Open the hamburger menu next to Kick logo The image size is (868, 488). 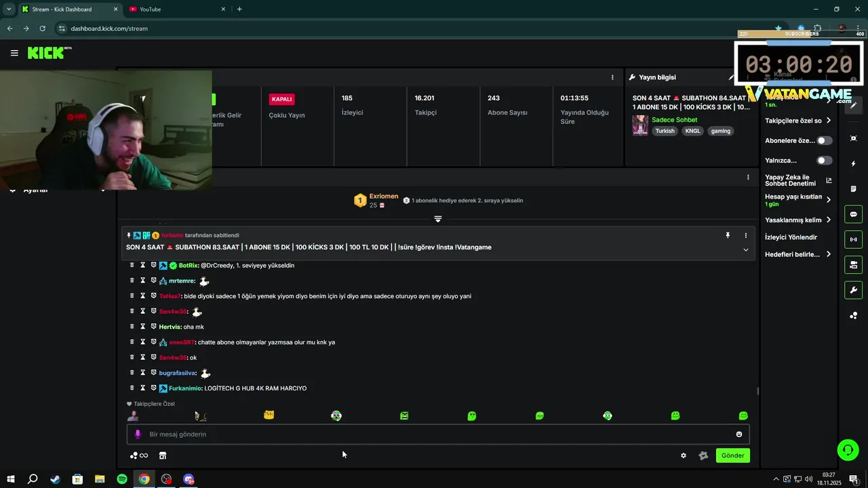14,53
